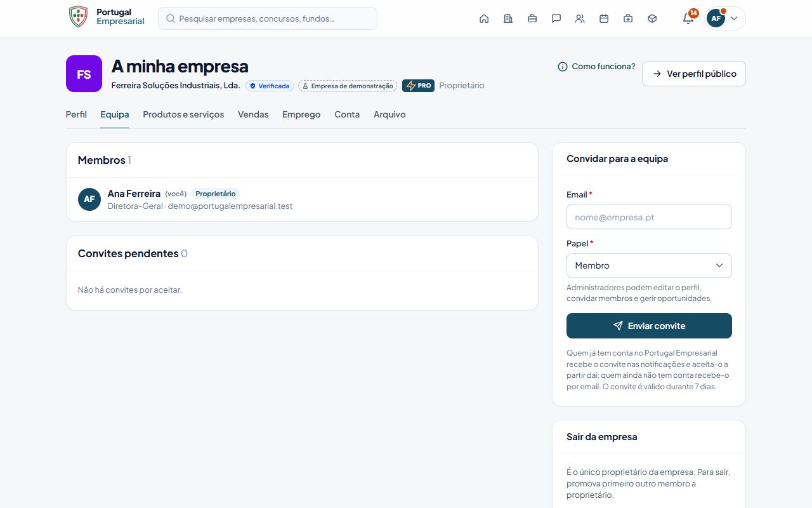This screenshot has width=812, height=508.
Task: Open the people network icon
Action: pos(580,18)
